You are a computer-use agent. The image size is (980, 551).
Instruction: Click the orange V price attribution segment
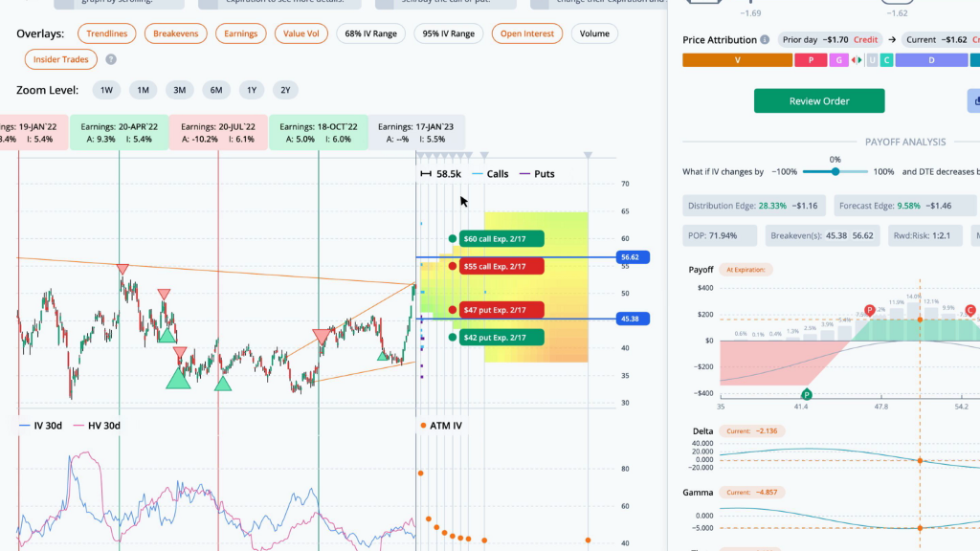[738, 60]
